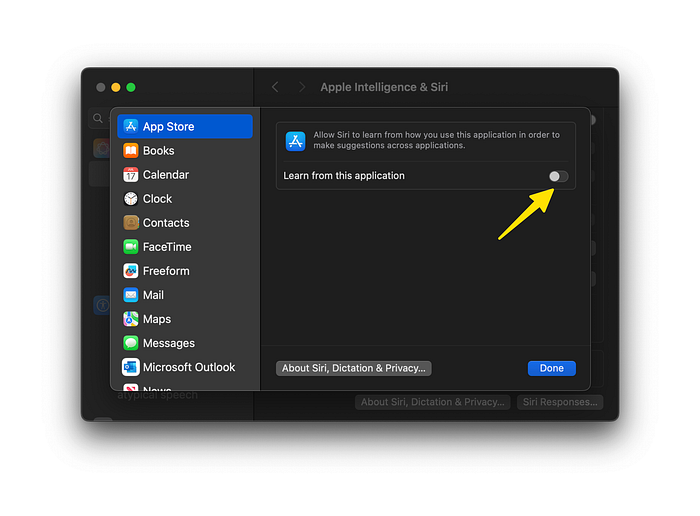Open About Siri, Dictation & Privacy in sheet
700x516 pixels.
click(354, 368)
